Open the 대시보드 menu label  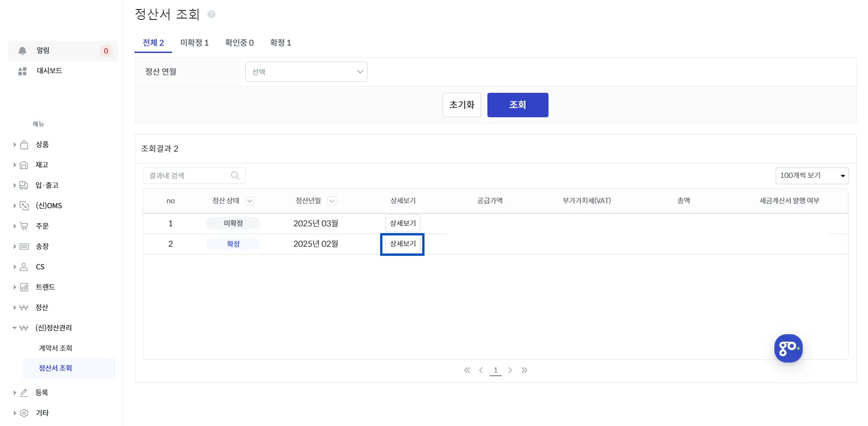[x=49, y=71]
